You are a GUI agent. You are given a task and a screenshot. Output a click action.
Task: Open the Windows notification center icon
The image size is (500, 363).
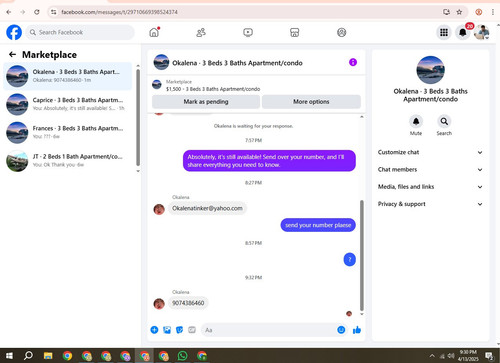pos(489,356)
